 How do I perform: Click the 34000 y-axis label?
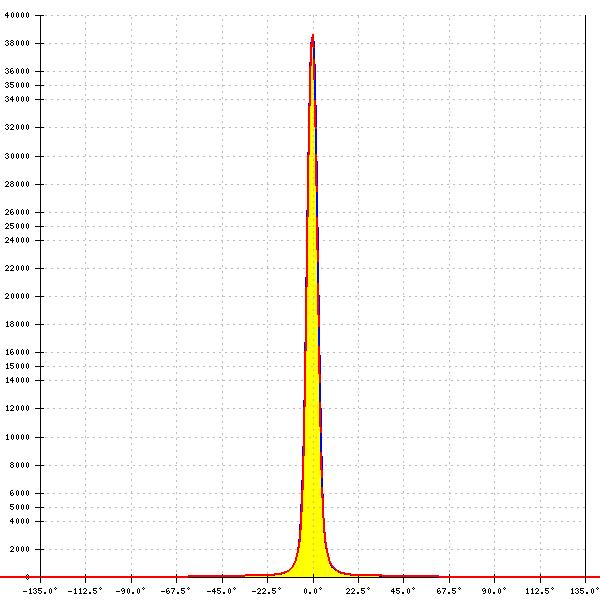[x=17, y=99]
